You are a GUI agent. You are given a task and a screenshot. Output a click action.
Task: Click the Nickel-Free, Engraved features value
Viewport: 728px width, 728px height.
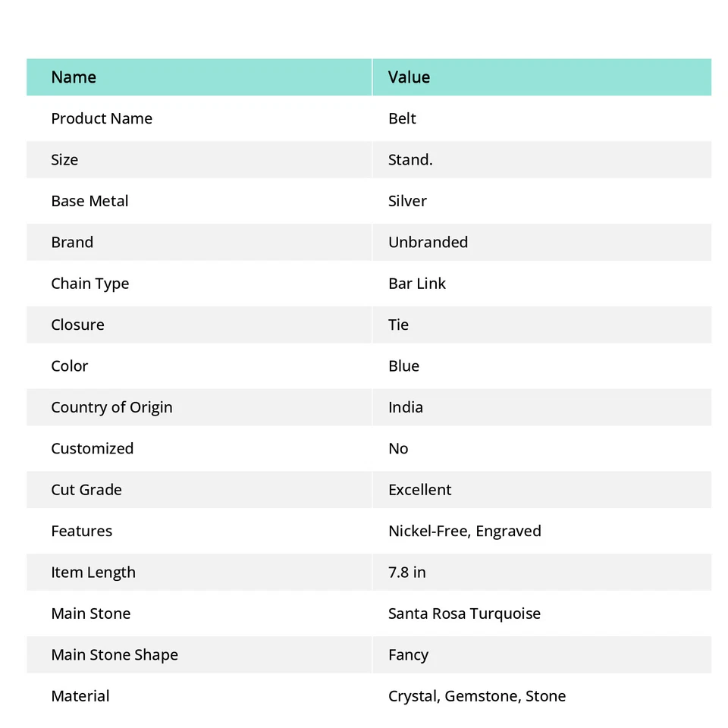(x=464, y=531)
